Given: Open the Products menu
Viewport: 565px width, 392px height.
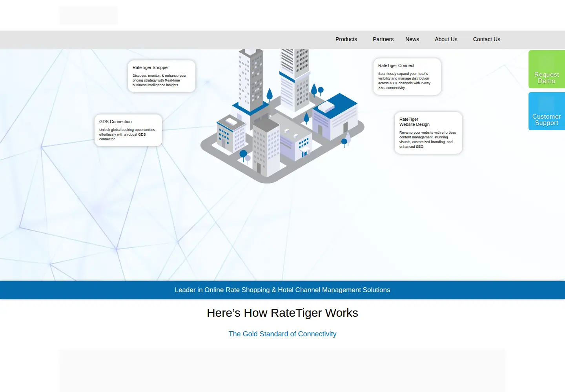Looking at the screenshot, I should click(x=346, y=39).
